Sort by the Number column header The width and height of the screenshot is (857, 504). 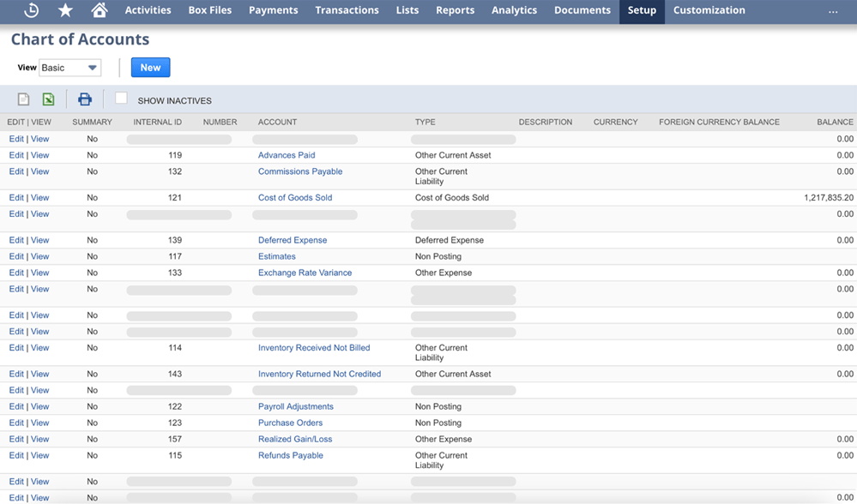[220, 123]
